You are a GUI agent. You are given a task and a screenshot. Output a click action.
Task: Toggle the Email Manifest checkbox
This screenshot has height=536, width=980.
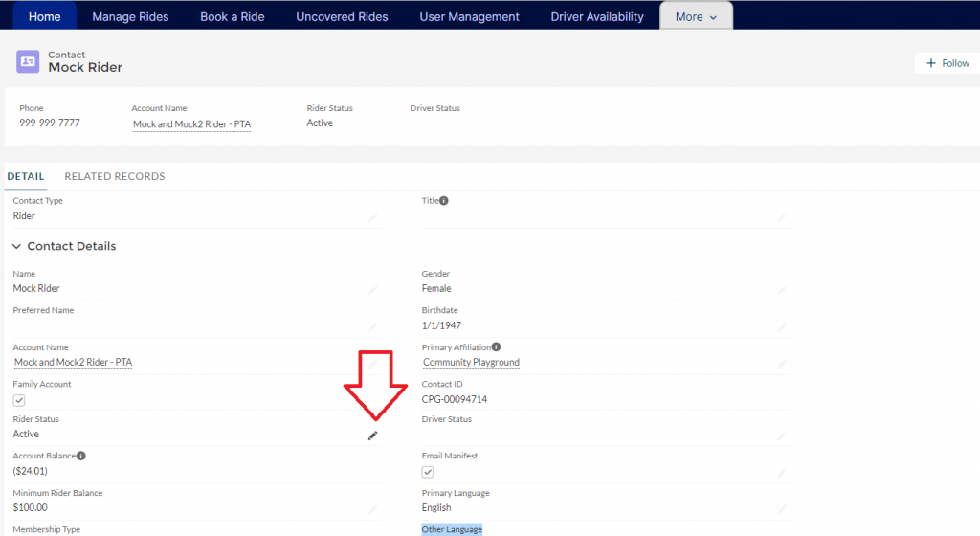[x=428, y=472]
